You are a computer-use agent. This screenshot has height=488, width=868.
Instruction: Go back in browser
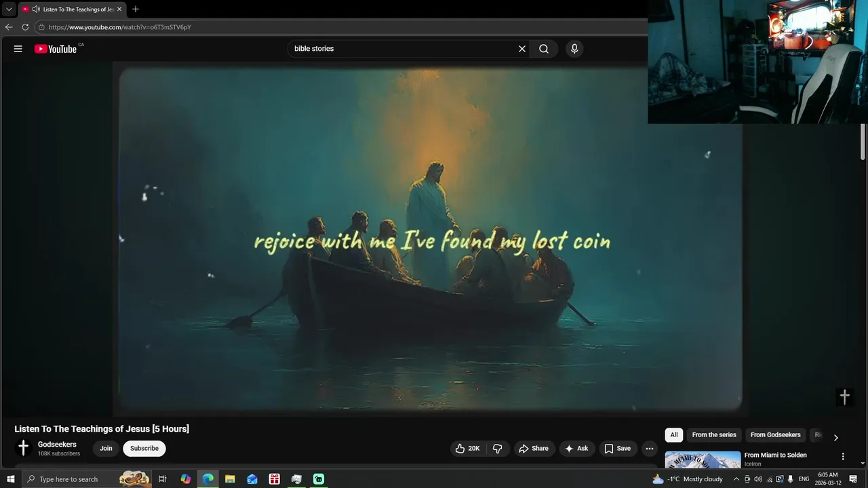(x=9, y=27)
